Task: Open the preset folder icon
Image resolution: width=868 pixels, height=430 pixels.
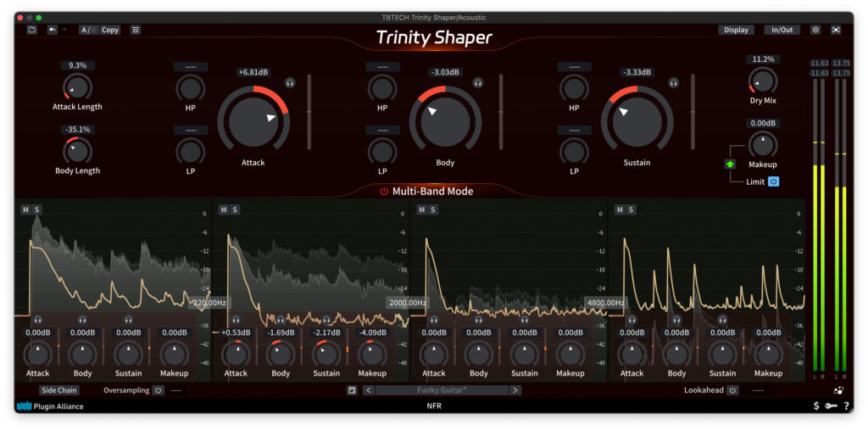Action: click(31, 30)
